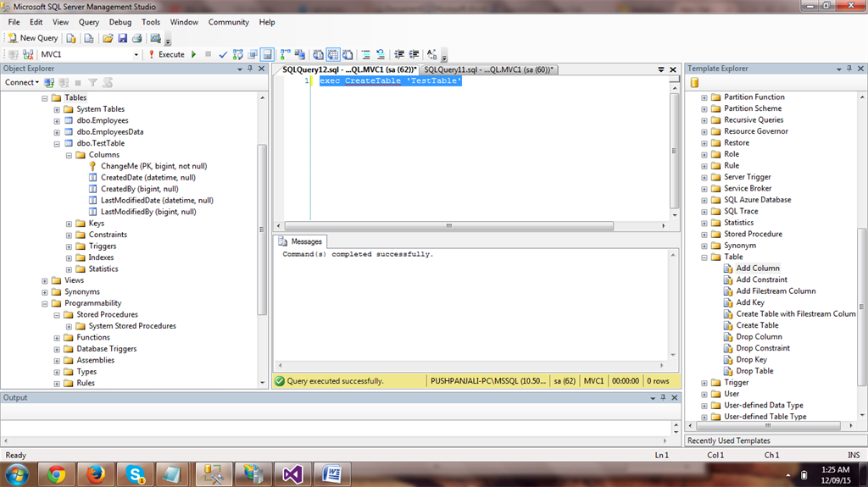Click the Recently Used Templates section
The height and width of the screenshot is (487, 868).
776,441
